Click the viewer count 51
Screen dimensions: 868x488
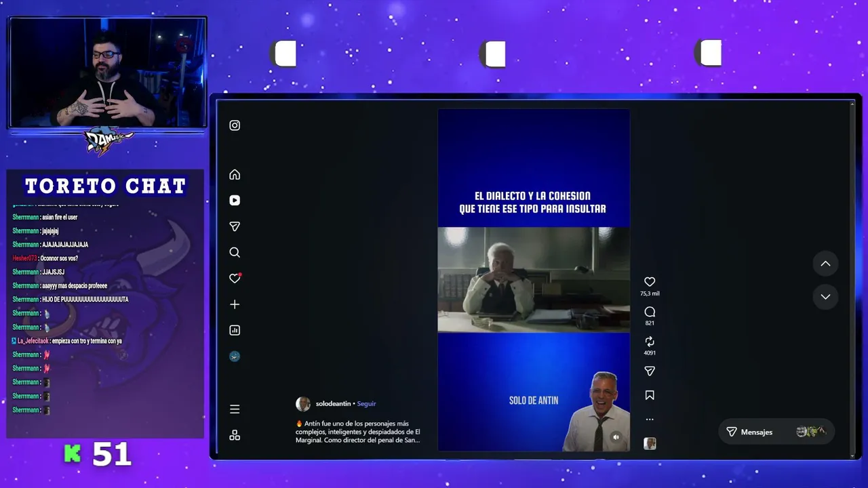112,455
